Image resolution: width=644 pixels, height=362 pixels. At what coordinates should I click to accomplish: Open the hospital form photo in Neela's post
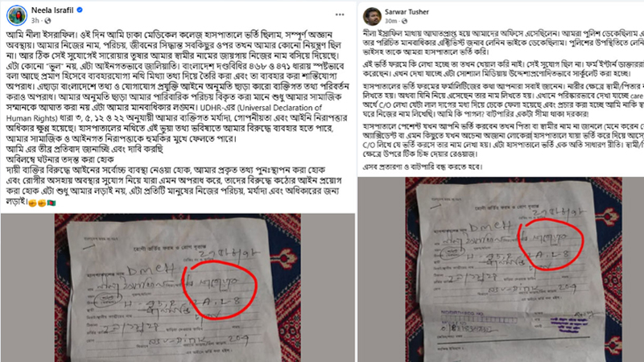pyautogui.click(x=177, y=288)
